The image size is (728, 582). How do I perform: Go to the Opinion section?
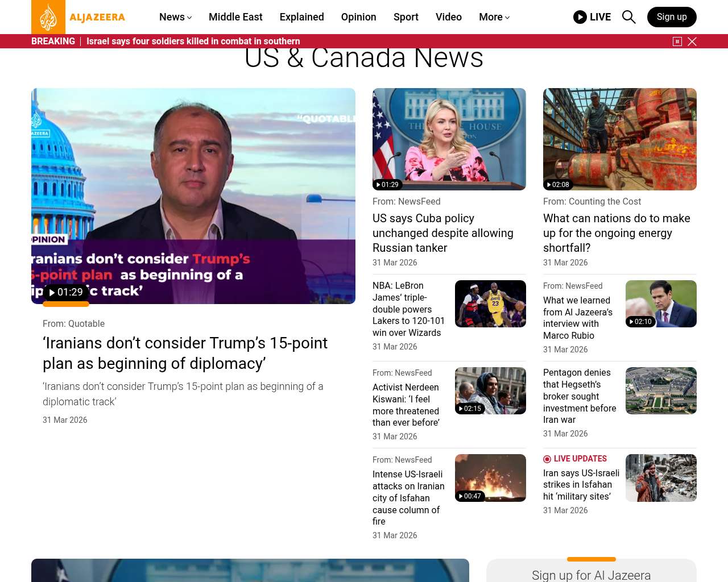(358, 17)
